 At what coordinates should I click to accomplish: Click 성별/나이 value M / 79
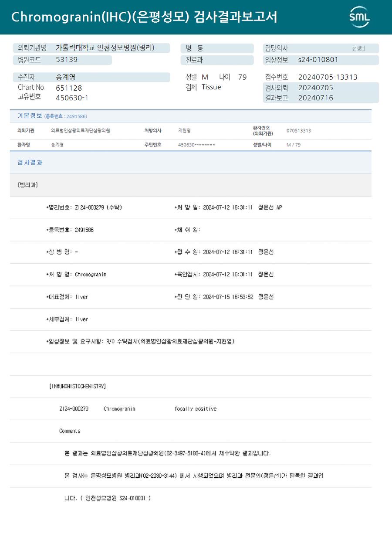tap(294, 145)
